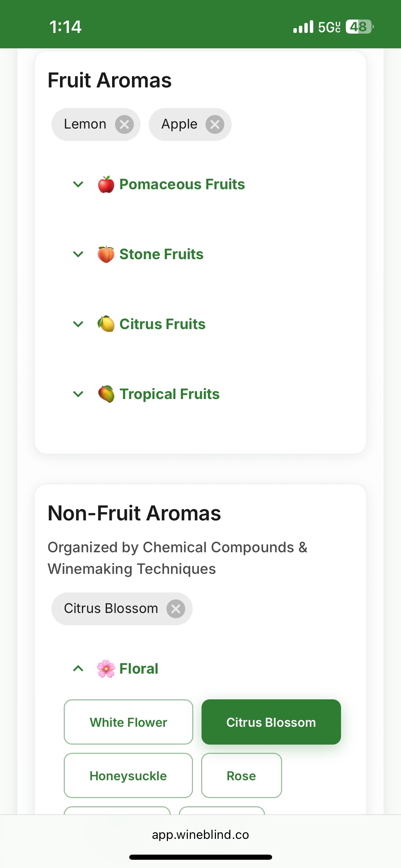Click the peach emoji icon
The width and height of the screenshot is (401, 868).
[106, 254]
